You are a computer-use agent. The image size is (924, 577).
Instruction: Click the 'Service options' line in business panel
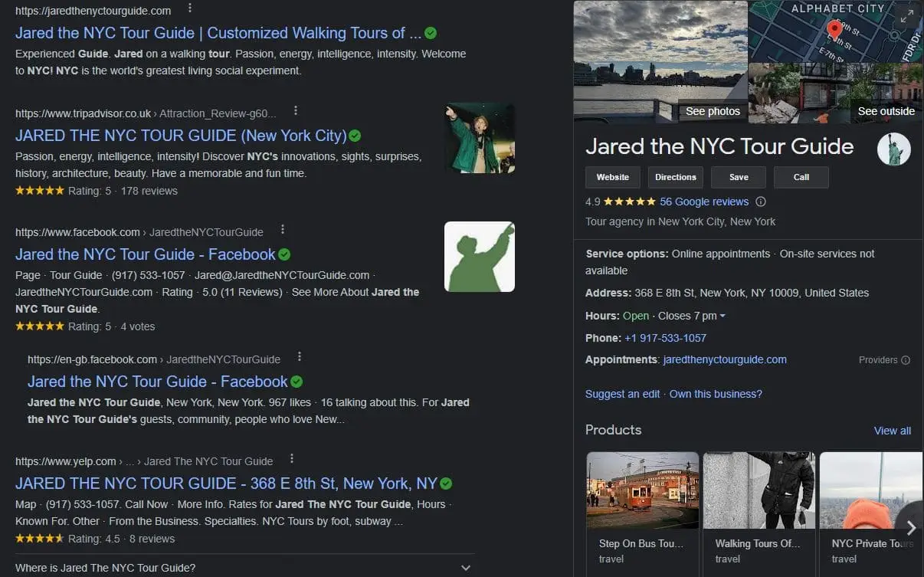(730, 262)
